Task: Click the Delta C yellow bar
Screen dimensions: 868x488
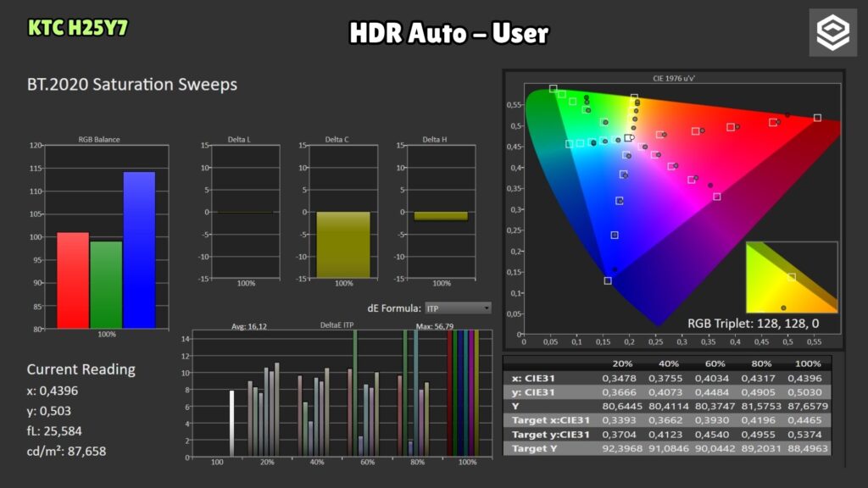Action: pyautogui.click(x=343, y=245)
